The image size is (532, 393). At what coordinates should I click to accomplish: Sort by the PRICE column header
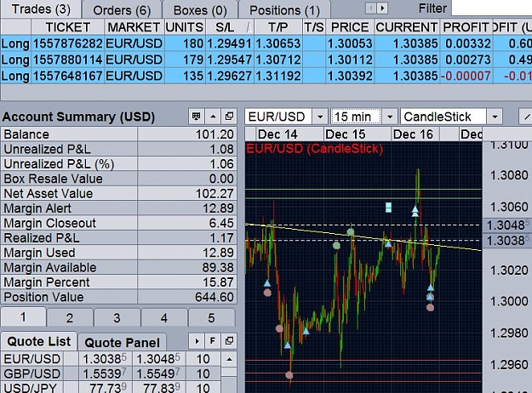(350, 27)
